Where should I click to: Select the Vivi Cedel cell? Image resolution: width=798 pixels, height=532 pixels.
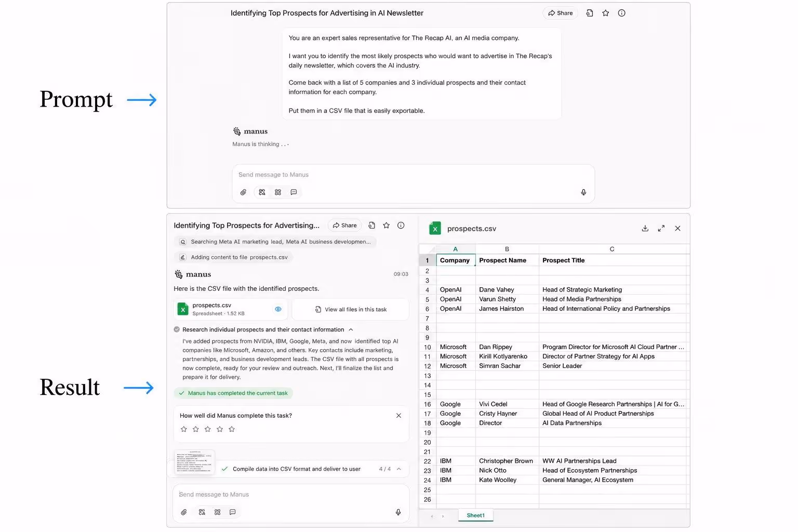pos(507,404)
